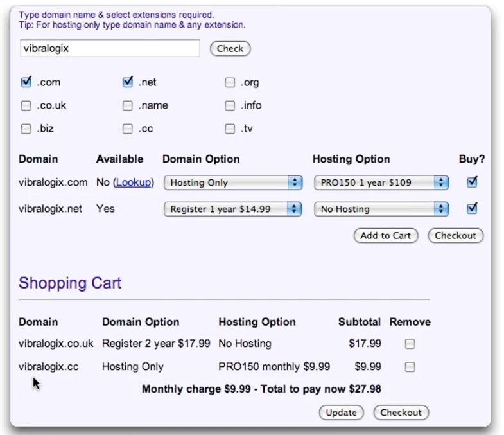Select the .name extension checkbox
The height and width of the screenshot is (435, 504).
(x=128, y=105)
